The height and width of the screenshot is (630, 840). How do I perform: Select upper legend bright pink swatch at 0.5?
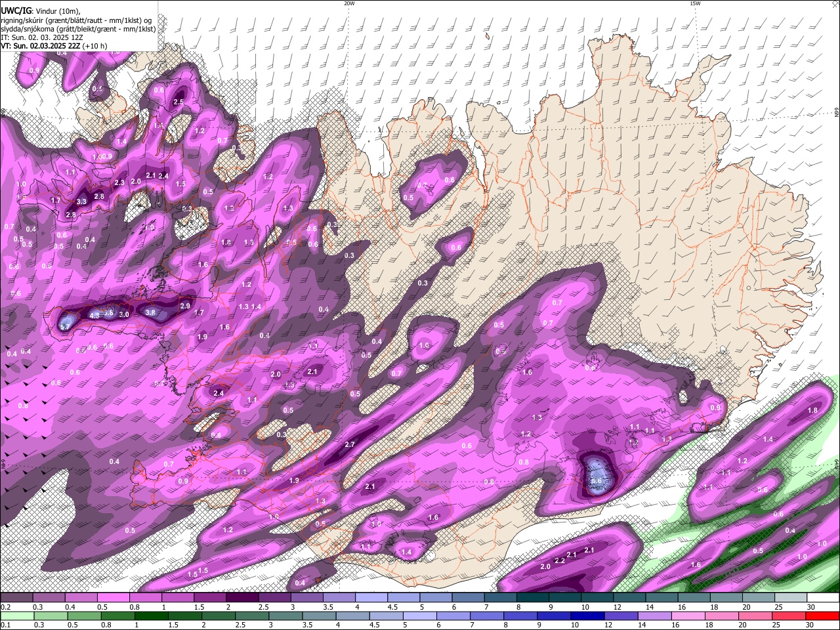[113, 598]
